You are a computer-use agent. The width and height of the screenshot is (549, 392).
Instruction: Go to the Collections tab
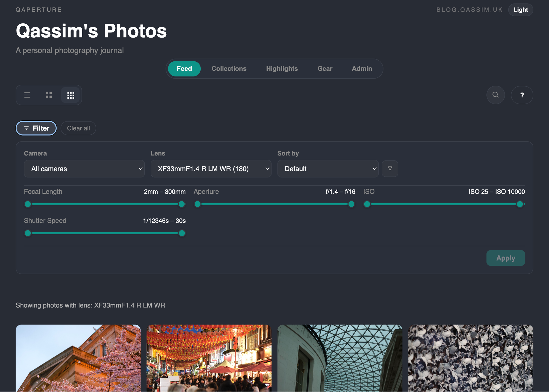[229, 69]
